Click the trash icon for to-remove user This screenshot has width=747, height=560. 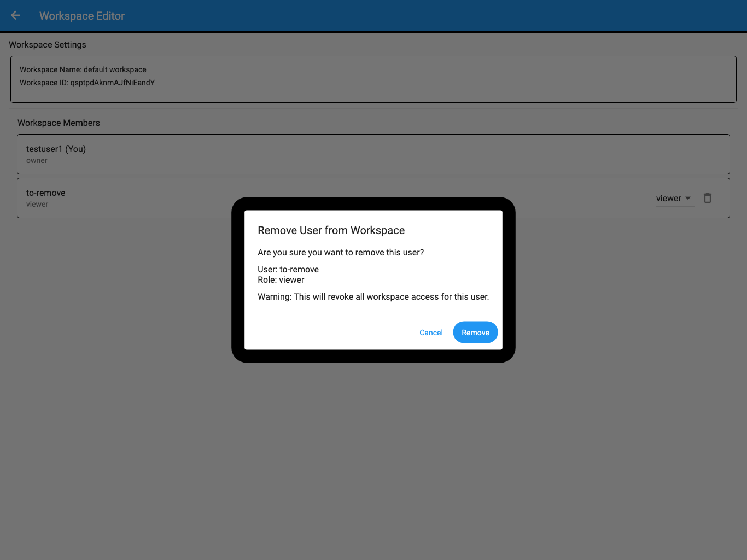708,198
